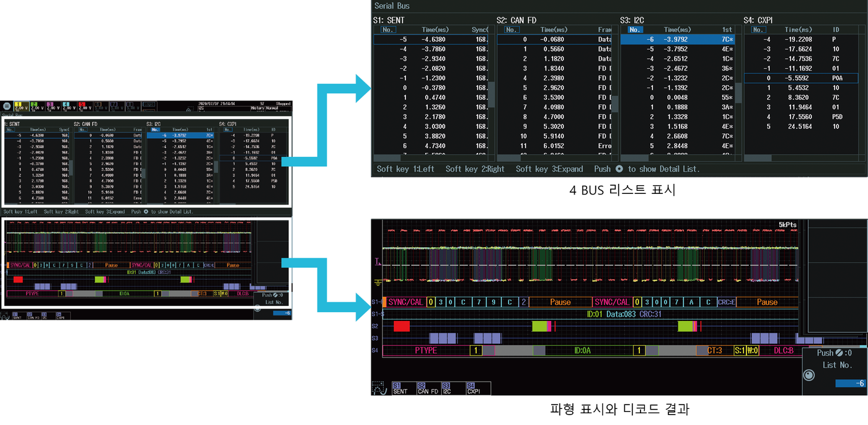Select highlighted row -6 in the enlarged S3: I2C list

[x=677, y=39]
